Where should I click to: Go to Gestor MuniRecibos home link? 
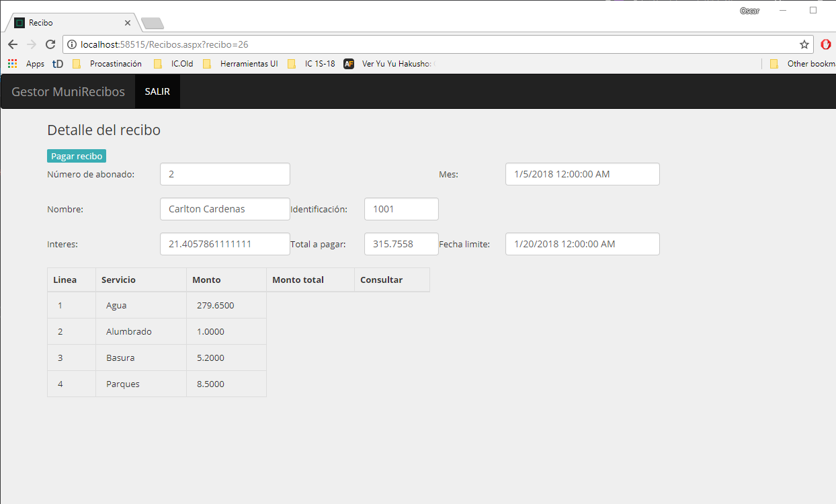[x=68, y=91]
